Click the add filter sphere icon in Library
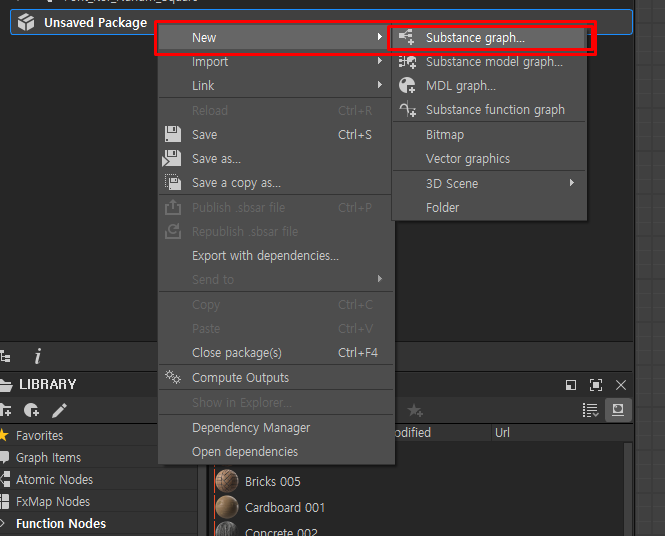Screen dimensions: 665x536 31,410
